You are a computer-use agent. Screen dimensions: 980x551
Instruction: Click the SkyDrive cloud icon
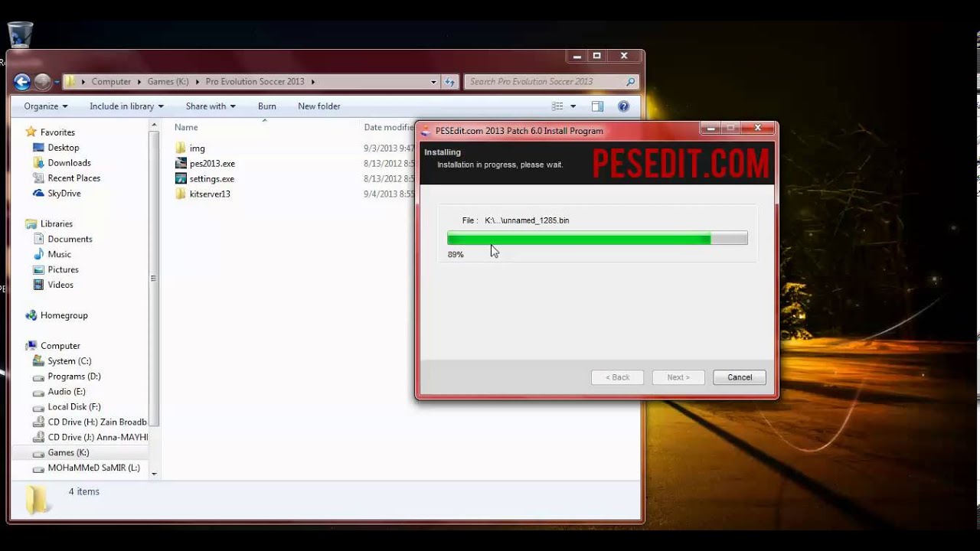pos(39,193)
